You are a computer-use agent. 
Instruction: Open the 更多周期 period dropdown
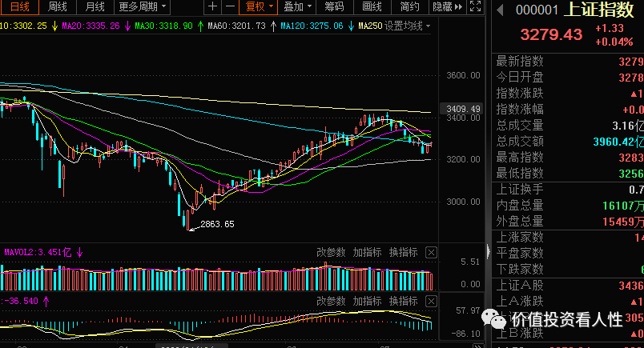pyautogui.click(x=142, y=6)
